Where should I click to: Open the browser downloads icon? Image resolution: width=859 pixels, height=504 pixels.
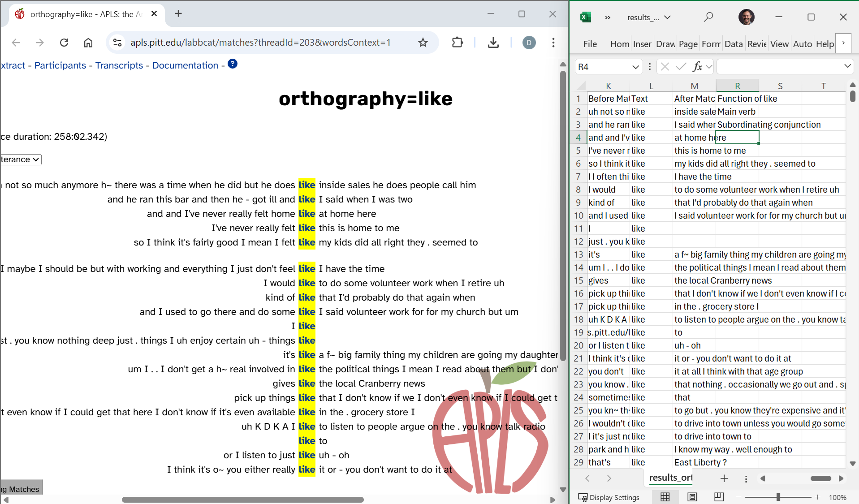point(493,43)
